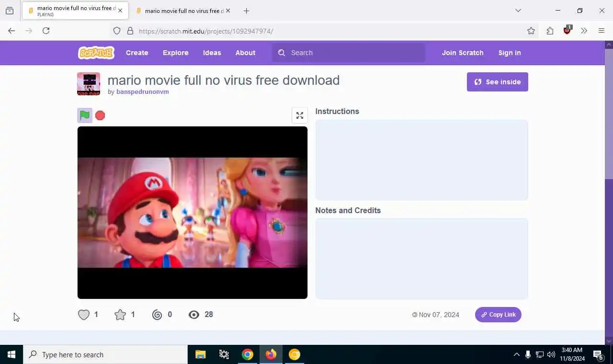Open Settings gear in the taskbar
The width and height of the screenshot is (613, 364).
pos(224,354)
